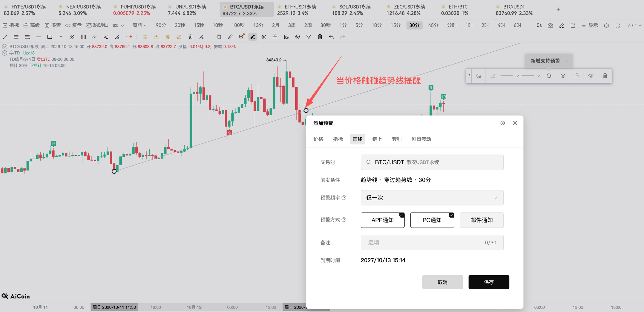This screenshot has height=312, width=644.
Task: Toggle APP通知 alert method
Action: tap(382, 220)
